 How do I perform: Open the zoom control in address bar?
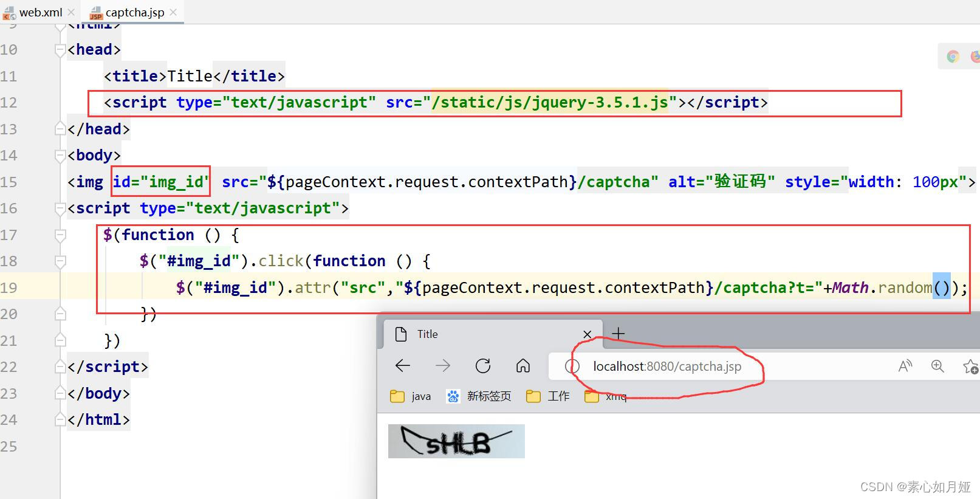tap(937, 366)
